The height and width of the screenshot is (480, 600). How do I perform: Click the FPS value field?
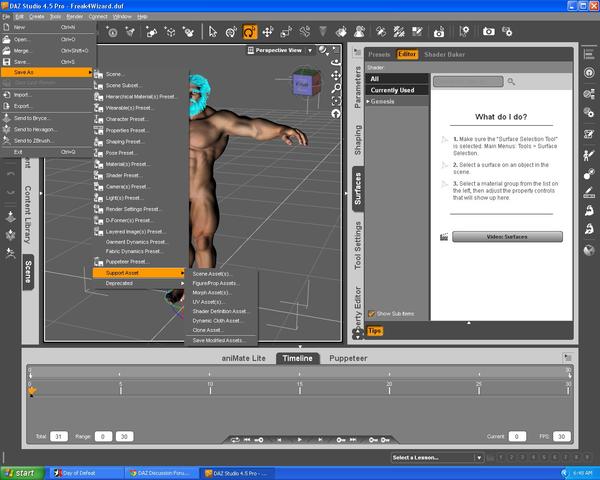click(561, 436)
